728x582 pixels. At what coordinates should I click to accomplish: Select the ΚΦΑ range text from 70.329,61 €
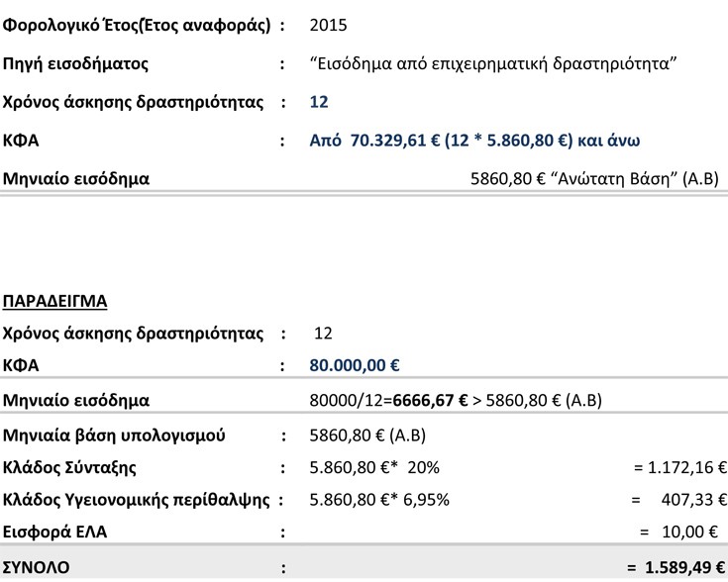pos(474,141)
